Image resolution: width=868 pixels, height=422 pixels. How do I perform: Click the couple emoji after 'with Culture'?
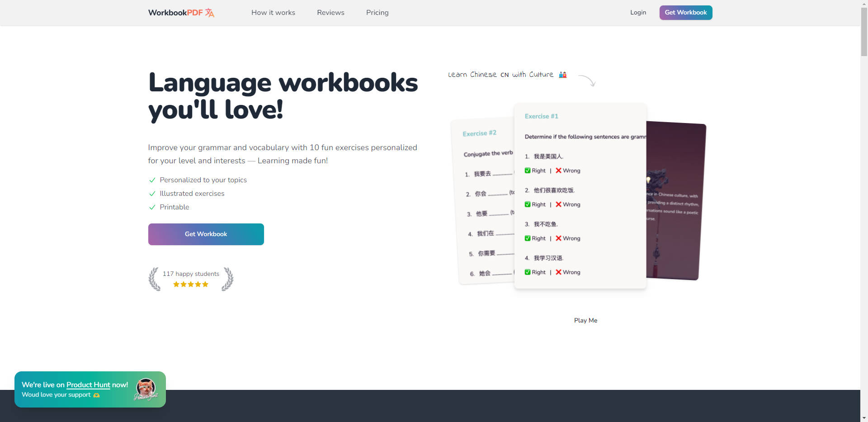562,74
